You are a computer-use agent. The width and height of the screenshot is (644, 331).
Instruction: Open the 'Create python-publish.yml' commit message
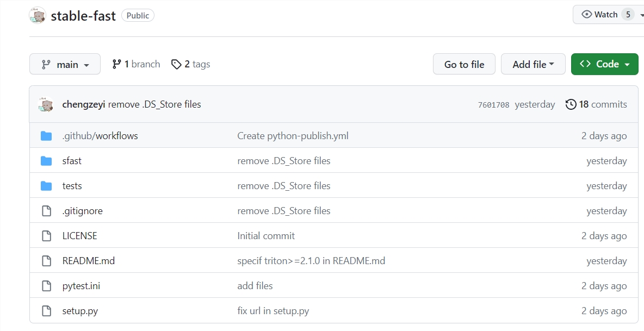[x=293, y=136]
